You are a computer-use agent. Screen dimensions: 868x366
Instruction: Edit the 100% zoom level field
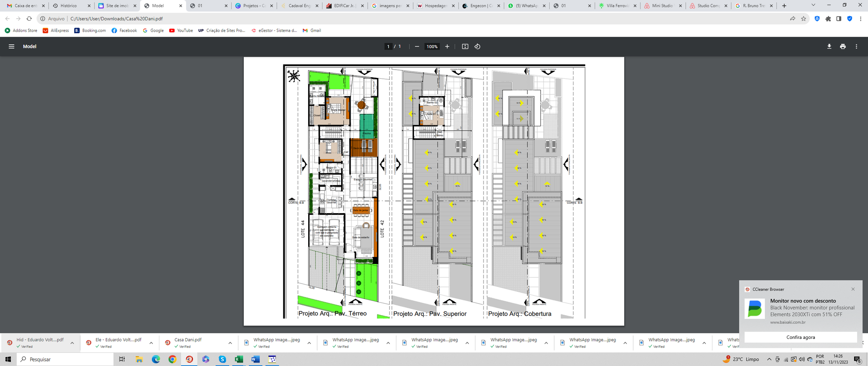coord(432,46)
